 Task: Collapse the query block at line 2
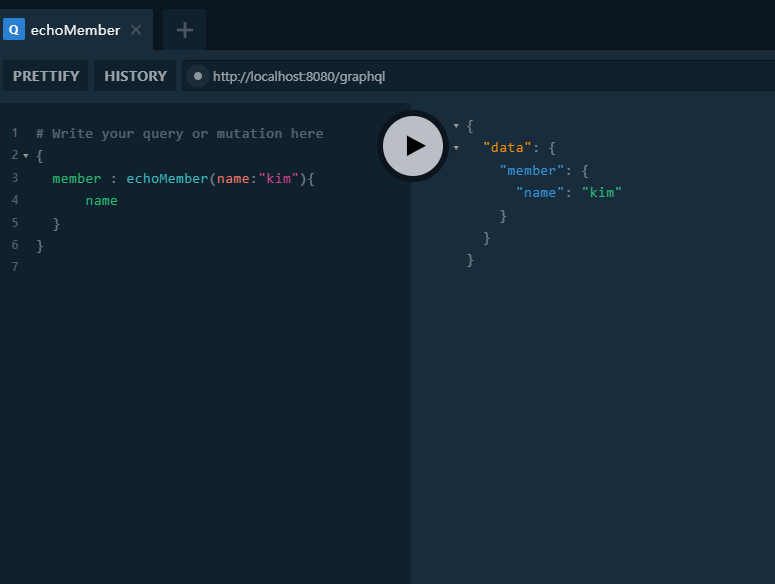(26, 156)
